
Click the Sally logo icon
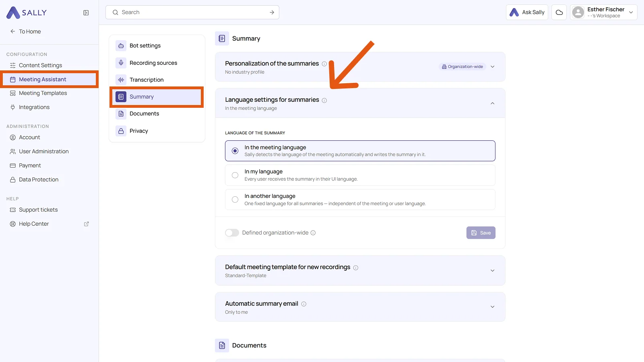tap(13, 12)
